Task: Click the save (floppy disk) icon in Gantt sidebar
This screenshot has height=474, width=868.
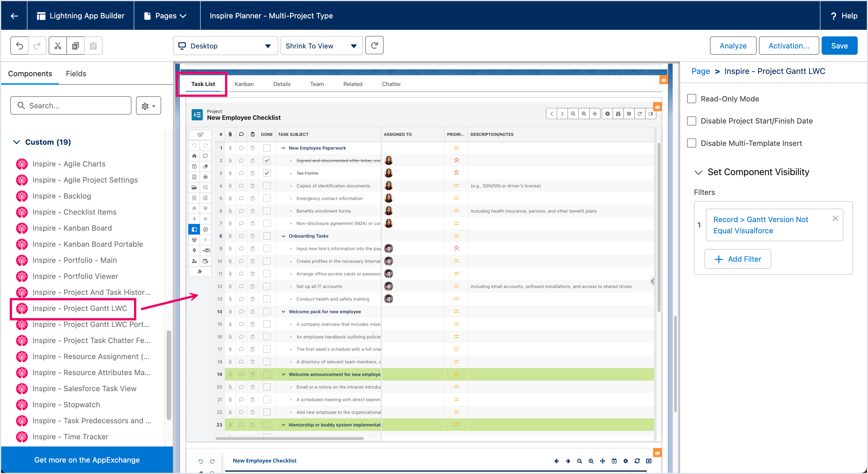Action: coord(194,166)
